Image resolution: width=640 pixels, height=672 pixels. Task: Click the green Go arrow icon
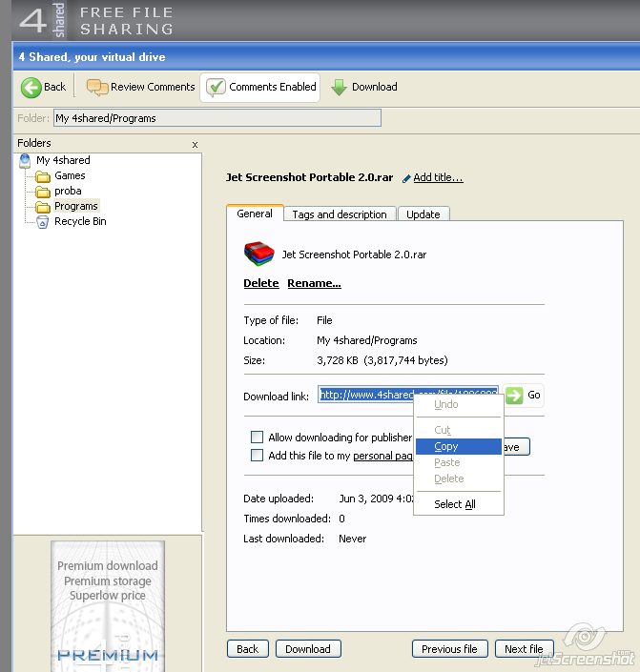514,396
